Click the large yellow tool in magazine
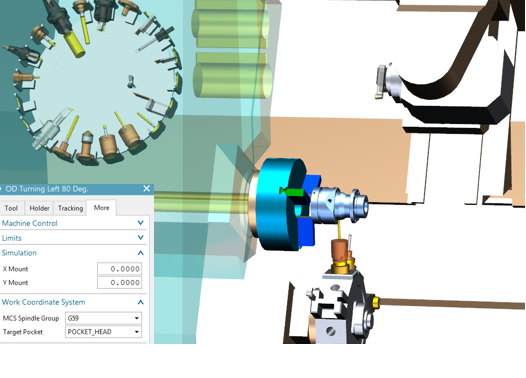 pos(75,43)
